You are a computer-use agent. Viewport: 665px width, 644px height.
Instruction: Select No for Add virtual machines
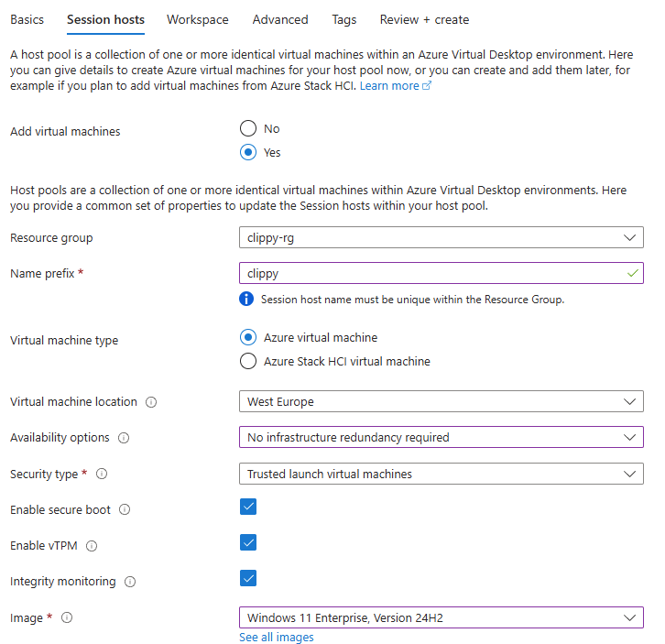(248, 128)
